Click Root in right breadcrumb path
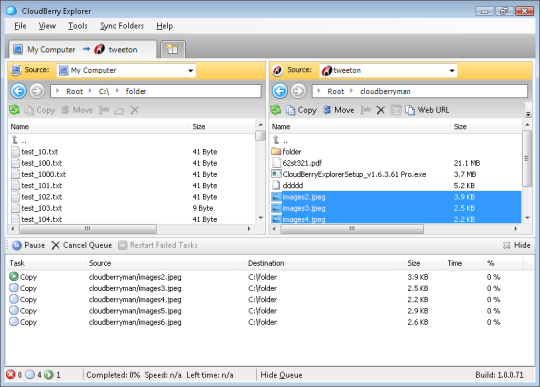Image resolution: width=540 pixels, height=387 pixels. [x=336, y=91]
